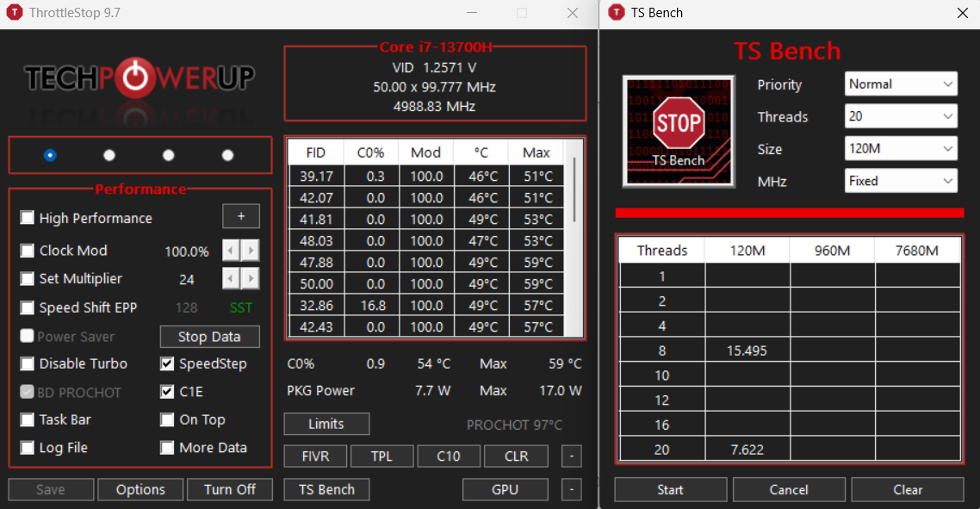Screen dimensions: 980x509
Task: Click the plus button beside High Performance
Action: (x=241, y=216)
